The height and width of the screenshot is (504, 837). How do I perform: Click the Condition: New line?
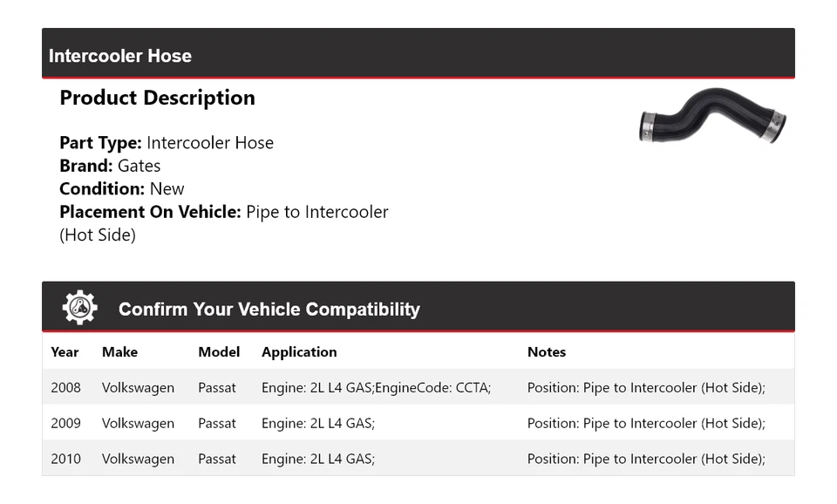pyautogui.click(x=122, y=188)
